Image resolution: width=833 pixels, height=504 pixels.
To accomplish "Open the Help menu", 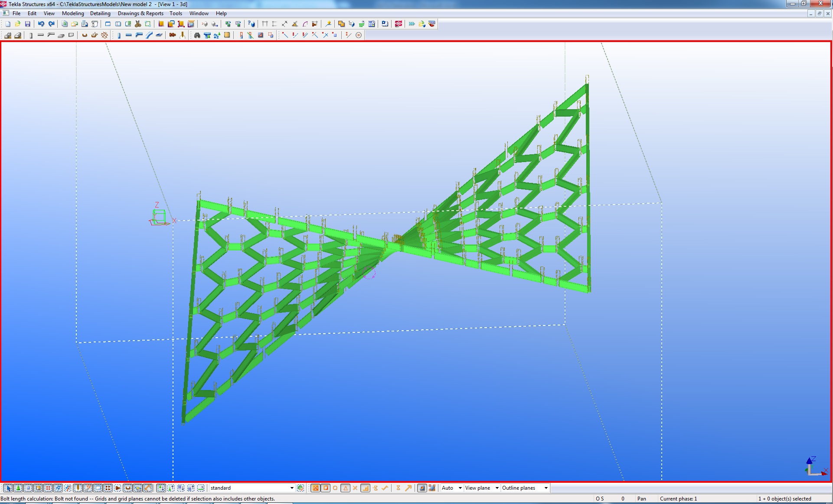I will pos(221,13).
